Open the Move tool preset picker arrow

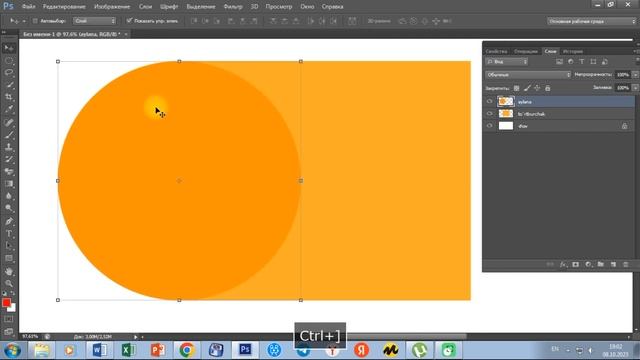[24, 21]
